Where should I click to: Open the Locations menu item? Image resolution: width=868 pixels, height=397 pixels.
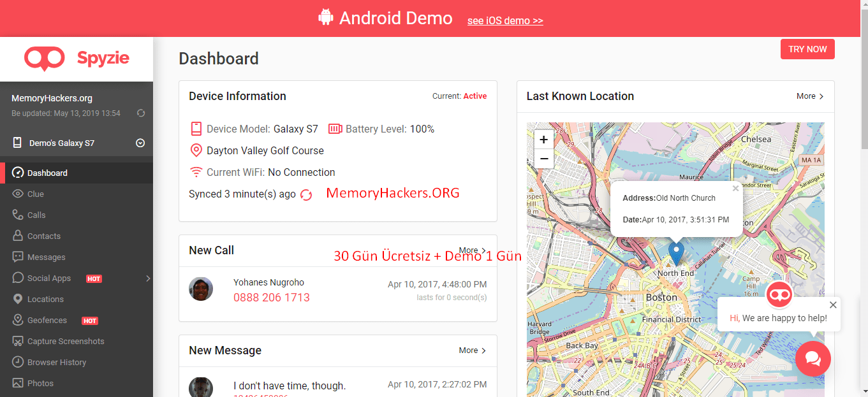[x=77, y=299]
